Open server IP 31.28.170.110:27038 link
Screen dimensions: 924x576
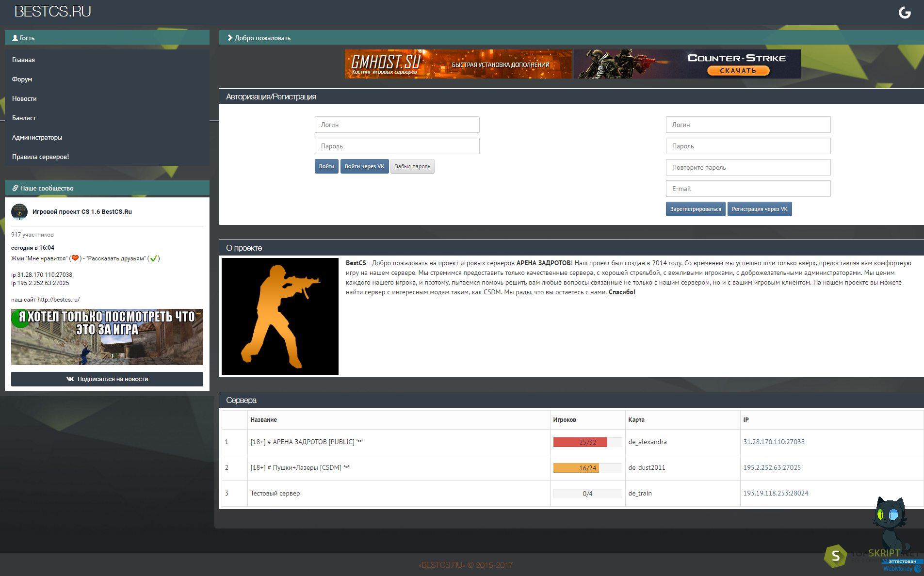(x=774, y=442)
